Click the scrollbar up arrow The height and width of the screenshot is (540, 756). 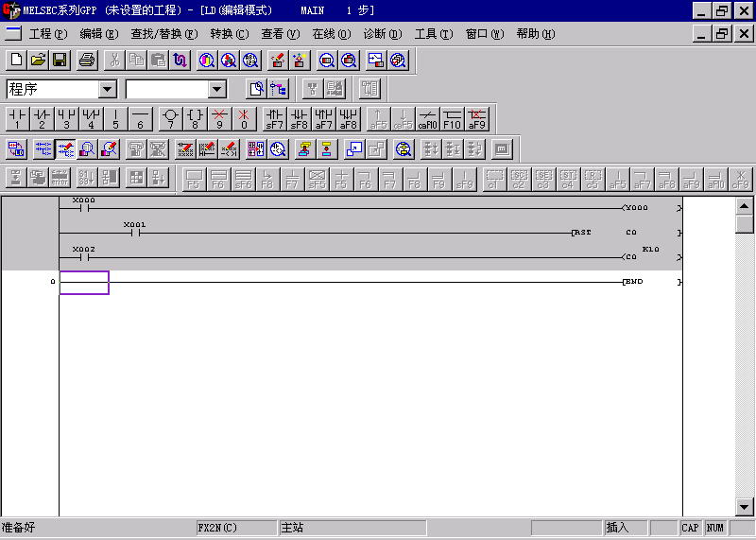pyautogui.click(x=745, y=206)
